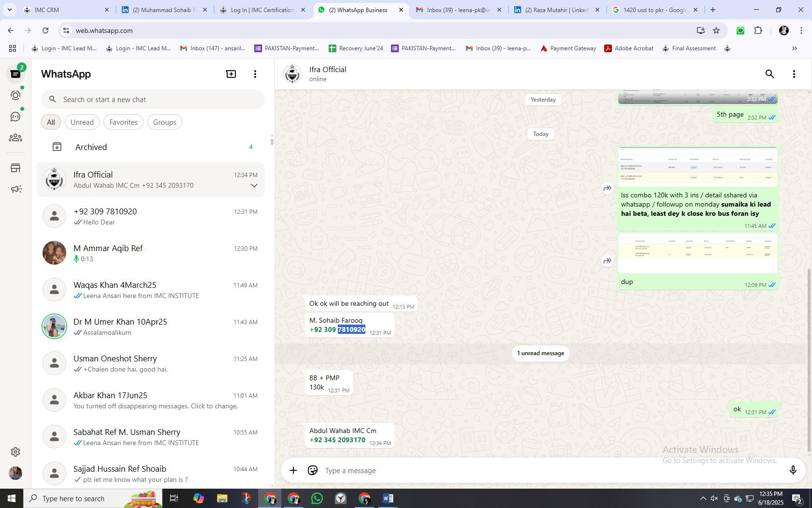Image resolution: width=812 pixels, height=508 pixels.
Task: Select the All chat filter
Action: 51,122
